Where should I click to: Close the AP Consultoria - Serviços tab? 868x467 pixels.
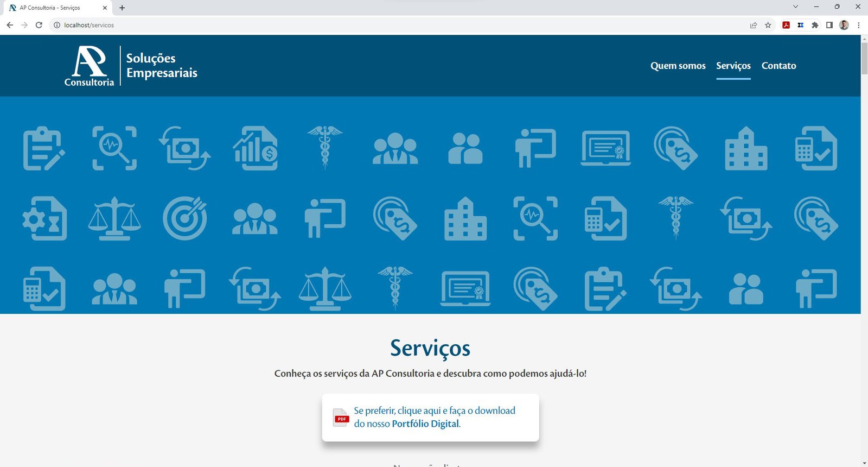[105, 8]
